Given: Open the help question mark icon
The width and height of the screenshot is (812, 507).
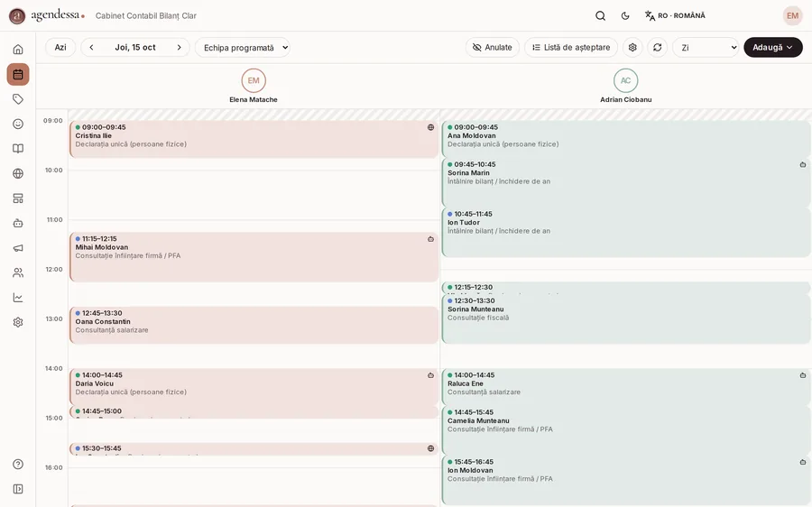Looking at the screenshot, I should click(18, 464).
